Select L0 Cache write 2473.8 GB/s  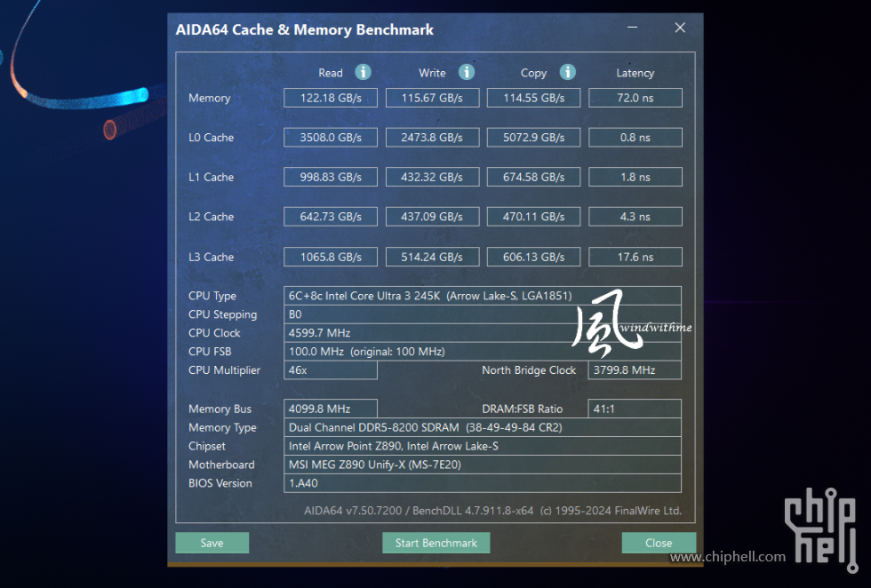(432, 138)
